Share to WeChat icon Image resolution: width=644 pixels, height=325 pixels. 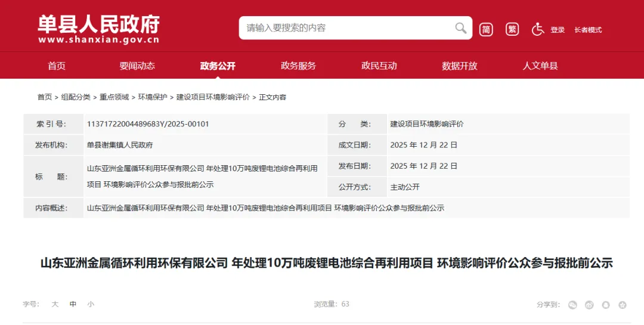(x=572, y=305)
